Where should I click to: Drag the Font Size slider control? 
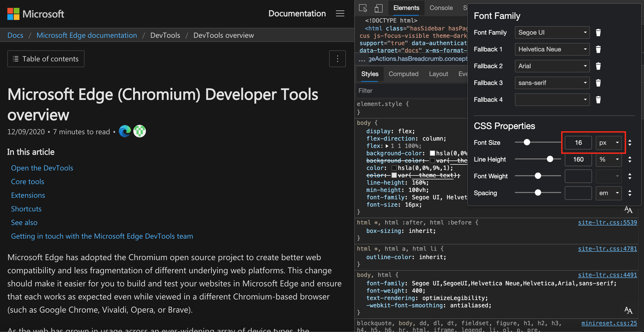coord(527,142)
